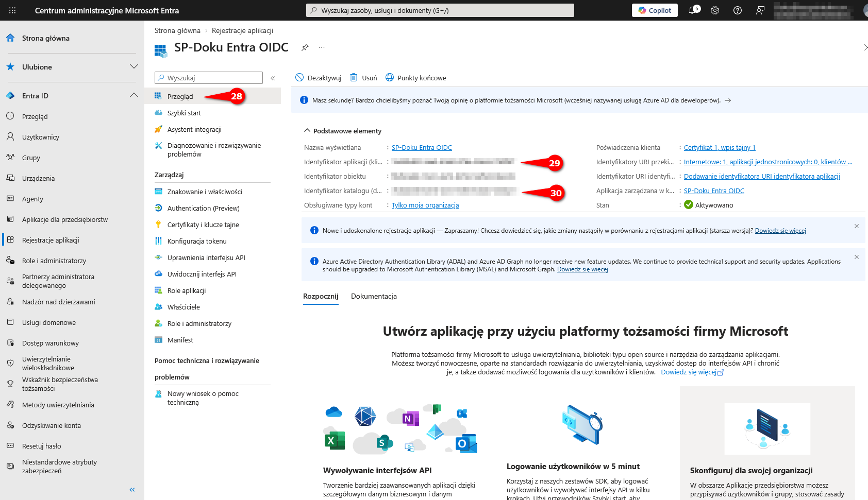This screenshot has height=500, width=868.
Task: Select the Rozpocznij tab
Action: 321,296
